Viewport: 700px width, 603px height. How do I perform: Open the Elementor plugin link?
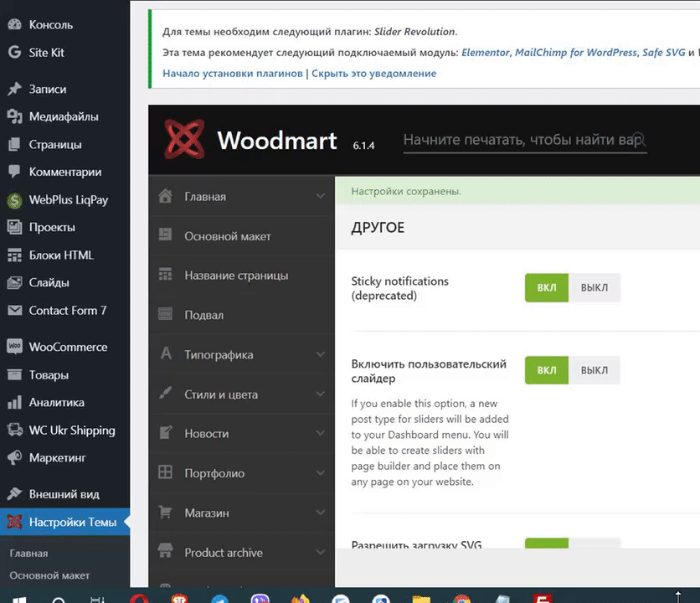(486, 52)
